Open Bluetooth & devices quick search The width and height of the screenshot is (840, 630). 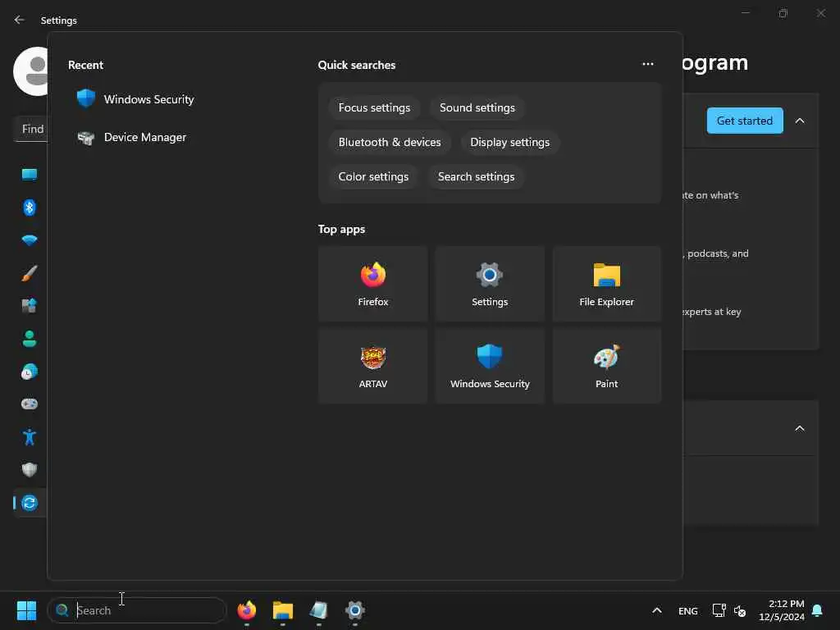390,142
